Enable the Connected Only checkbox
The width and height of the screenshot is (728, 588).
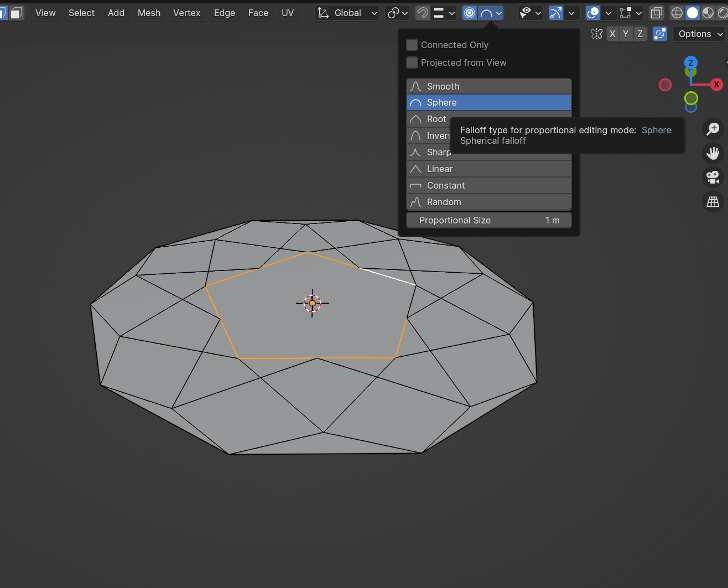412,45
